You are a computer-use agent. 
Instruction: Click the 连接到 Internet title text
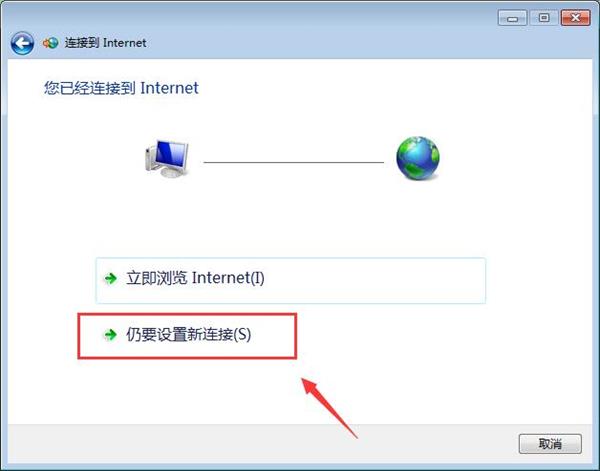point(105,43)
